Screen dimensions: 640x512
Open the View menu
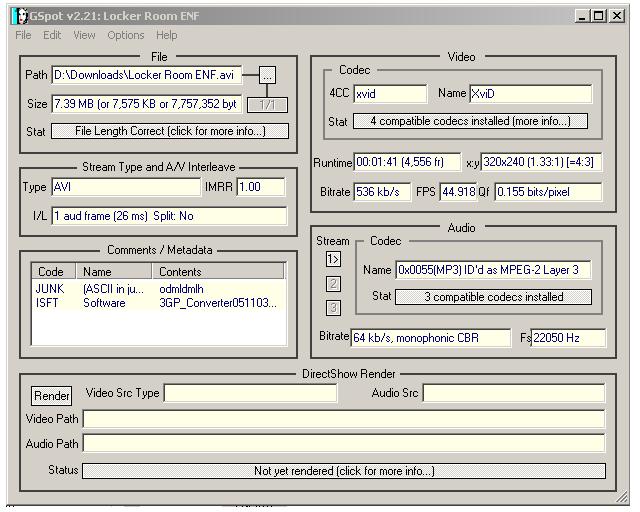(84, 35)
